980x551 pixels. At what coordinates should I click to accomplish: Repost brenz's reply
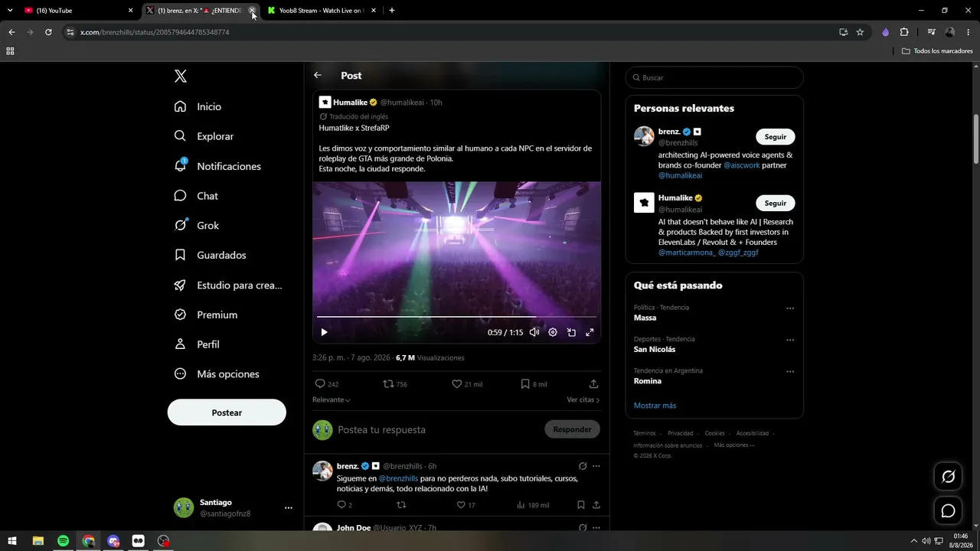(400, 505)
